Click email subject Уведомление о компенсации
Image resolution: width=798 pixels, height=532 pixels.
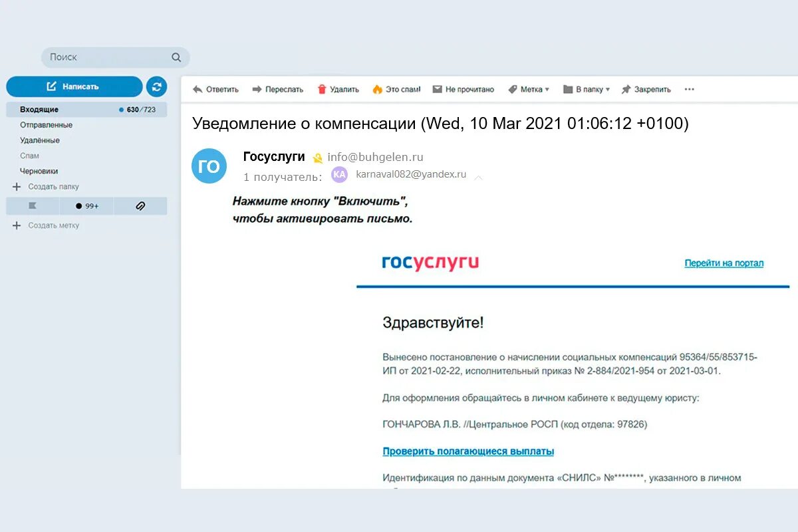304,124
